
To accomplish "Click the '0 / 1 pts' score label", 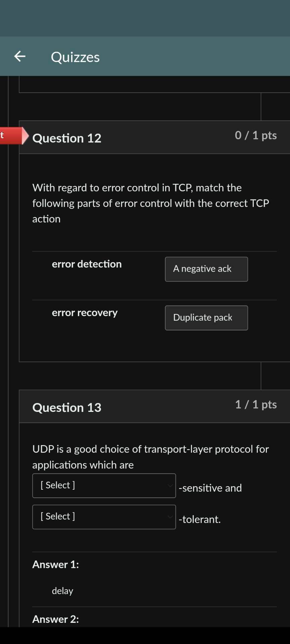I will coord(256,135).
